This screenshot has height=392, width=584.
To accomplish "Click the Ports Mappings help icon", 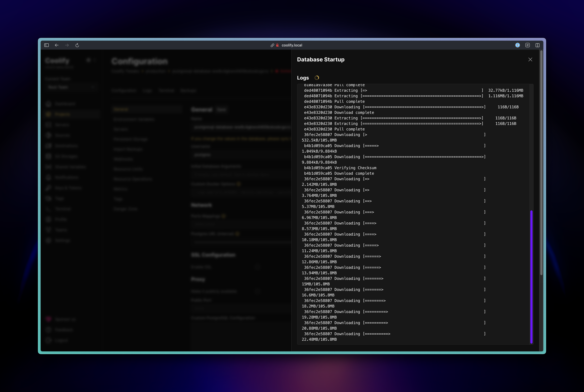I will [224, 216].
